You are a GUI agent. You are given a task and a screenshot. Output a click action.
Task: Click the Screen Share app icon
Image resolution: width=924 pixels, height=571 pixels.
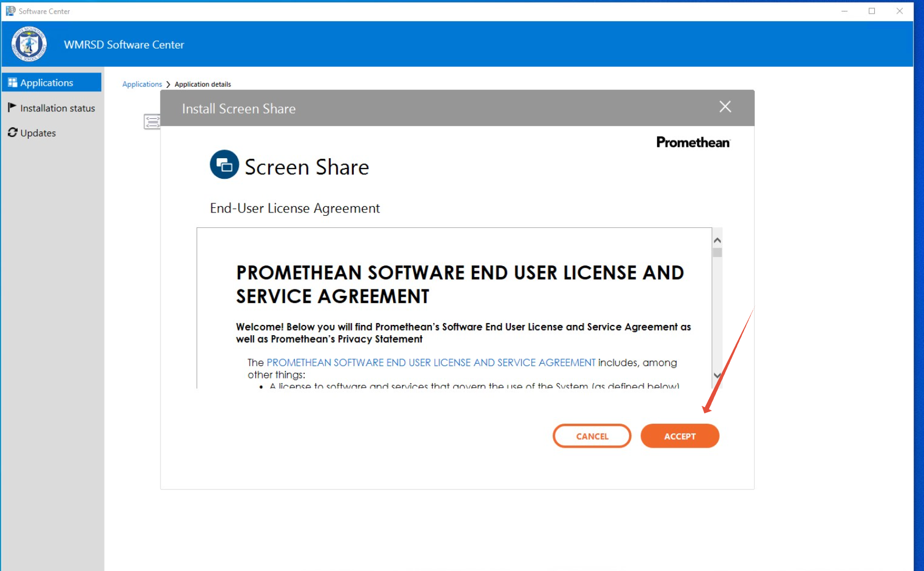click(224, 164)
